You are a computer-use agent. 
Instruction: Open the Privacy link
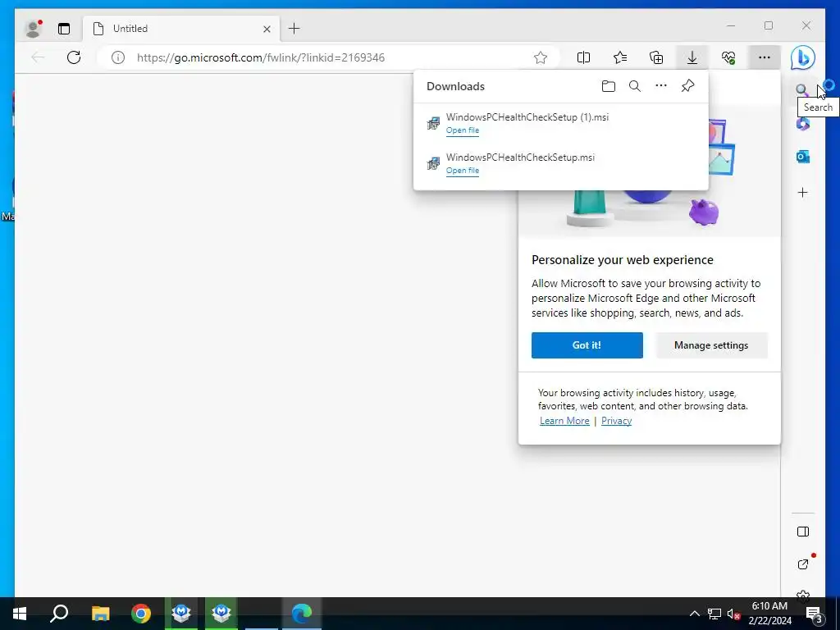click(x=617, y=421)
